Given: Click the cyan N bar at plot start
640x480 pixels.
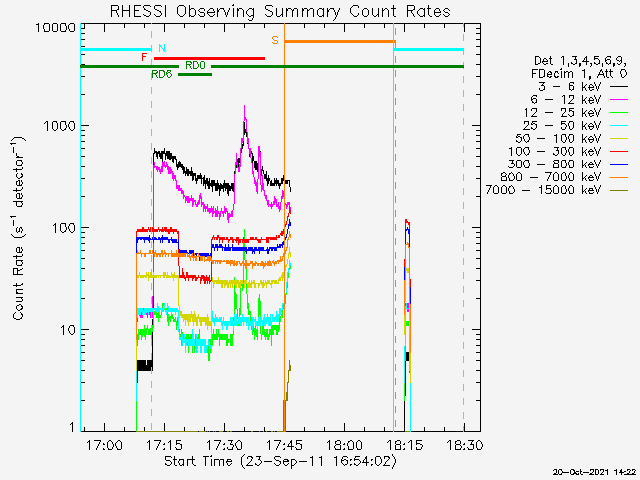Looking at the screenshot, I should point(116,49).
